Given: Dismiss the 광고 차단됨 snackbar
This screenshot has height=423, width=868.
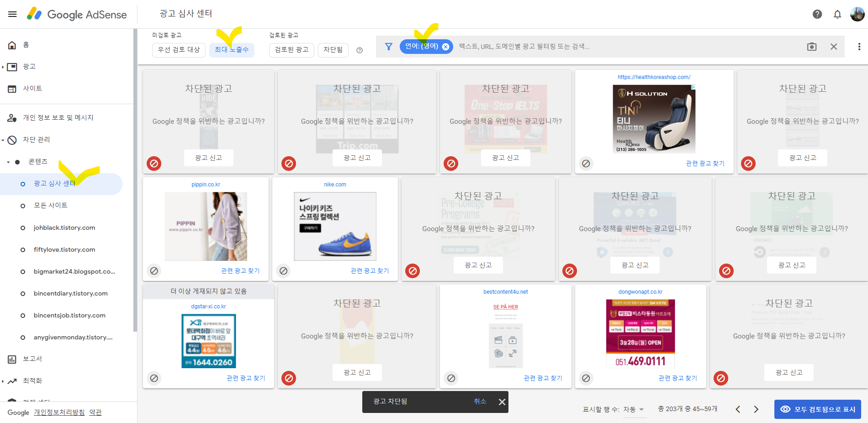Looking at the screenshot, I should (x=502, y=402).
